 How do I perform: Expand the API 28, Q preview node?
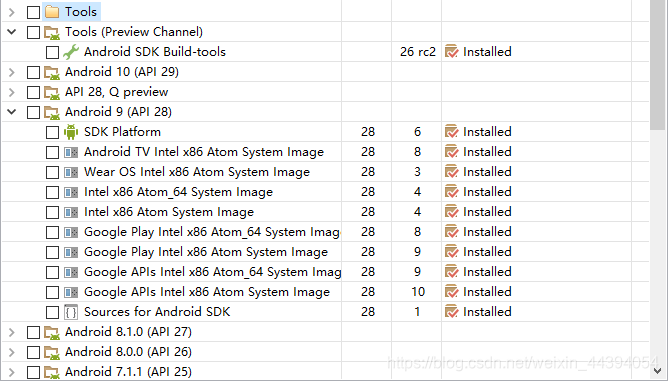click(12, 92)
